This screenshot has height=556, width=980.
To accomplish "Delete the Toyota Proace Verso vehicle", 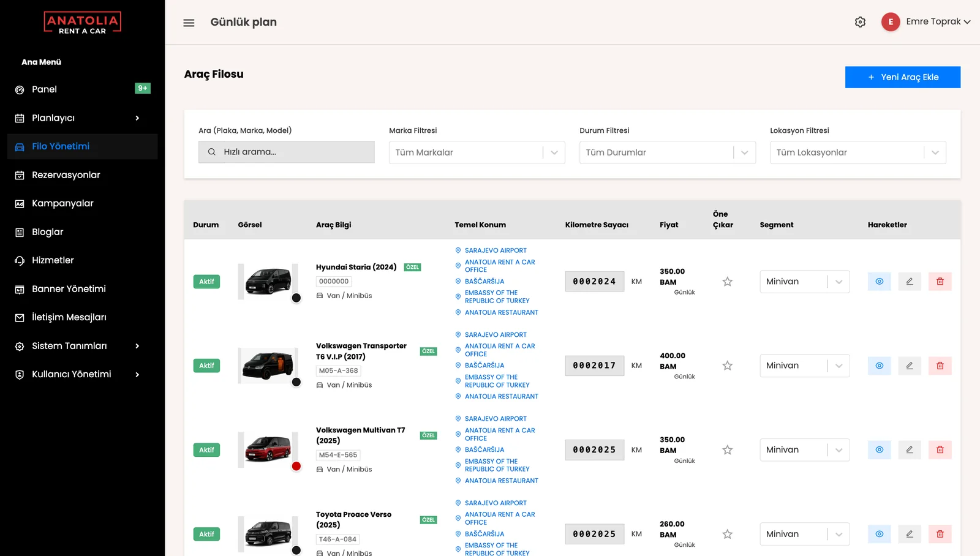I will click(940, 534).
